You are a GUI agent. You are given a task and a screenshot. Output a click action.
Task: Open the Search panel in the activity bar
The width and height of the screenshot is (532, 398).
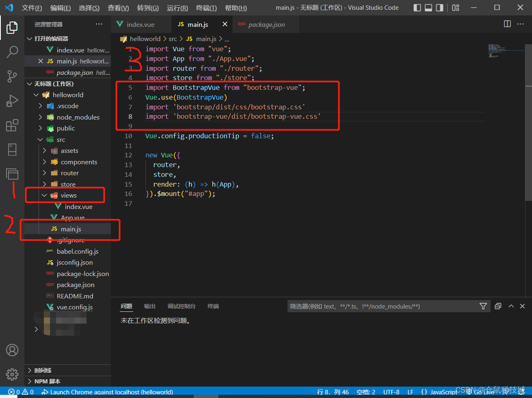(12, 52)
